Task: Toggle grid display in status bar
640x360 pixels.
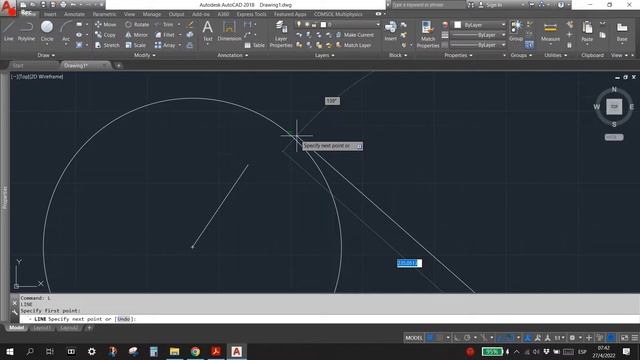Action: coord(430,338)
